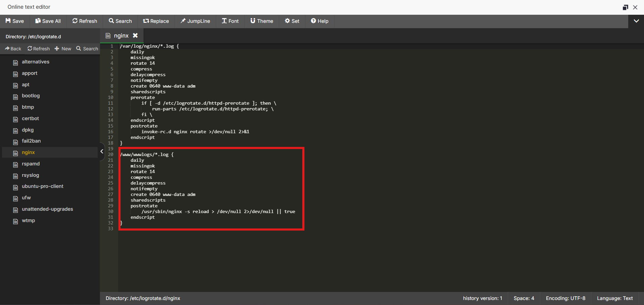
Task: Refresh the directory listing
Action: coord(39,49)
